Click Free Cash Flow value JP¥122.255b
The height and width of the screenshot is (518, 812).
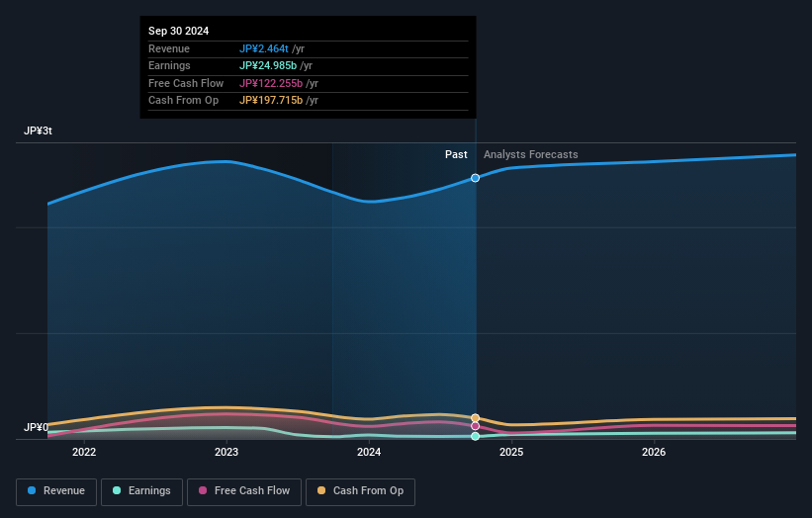(x=271, y=83)
